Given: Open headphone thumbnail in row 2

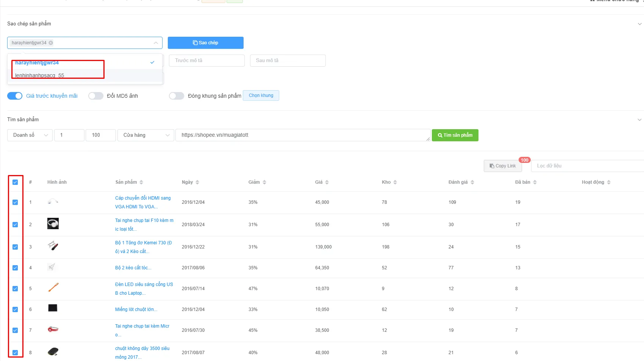Looking at the screenshot, I should 53,223.
